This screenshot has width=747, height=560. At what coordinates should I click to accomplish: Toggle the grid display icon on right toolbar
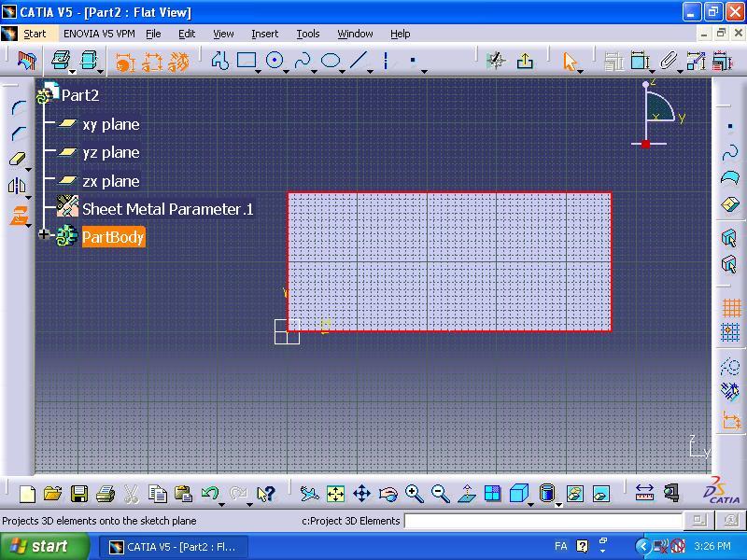[x=730, y=305]
